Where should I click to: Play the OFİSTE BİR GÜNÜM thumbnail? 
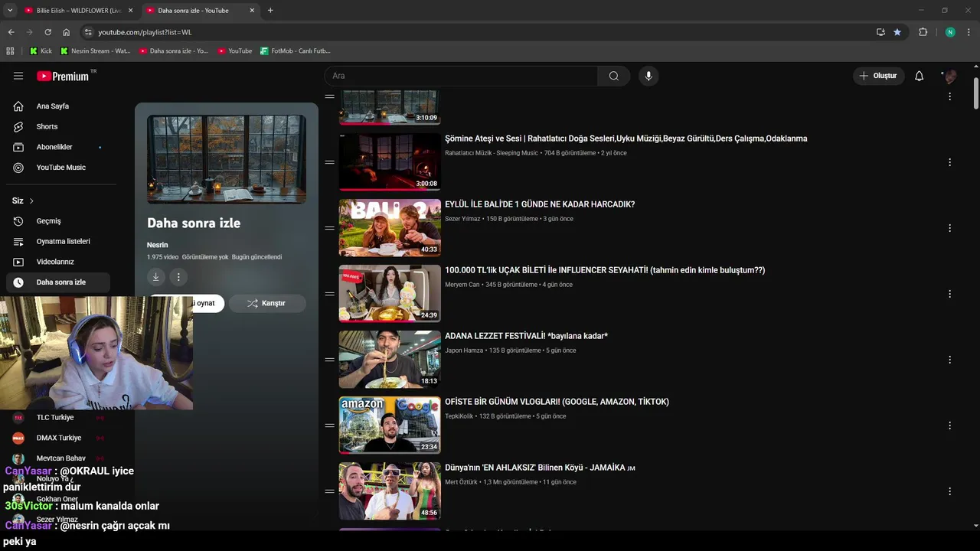click(x=390, y=425)
